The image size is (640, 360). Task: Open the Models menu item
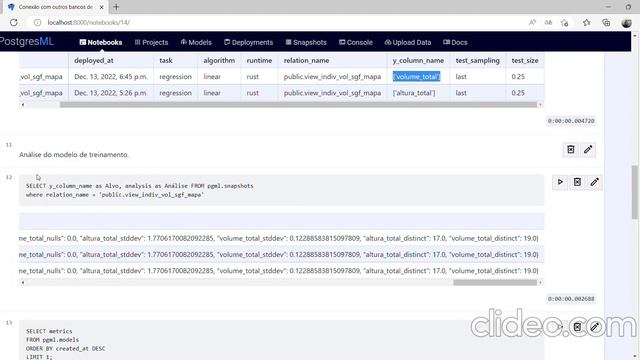click(196, 42)
